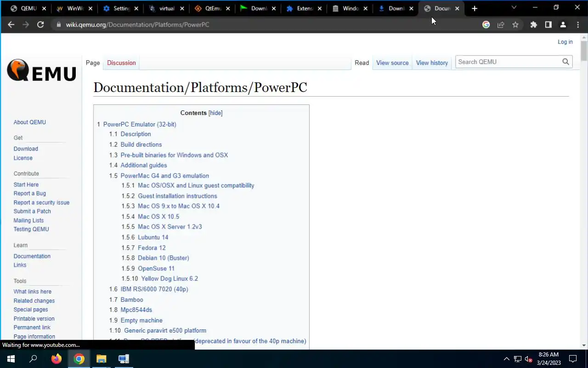This screenshot has height=368, width=588.
Task: Reload the page with the refresh icon
Action: click(x=40, y=25)
